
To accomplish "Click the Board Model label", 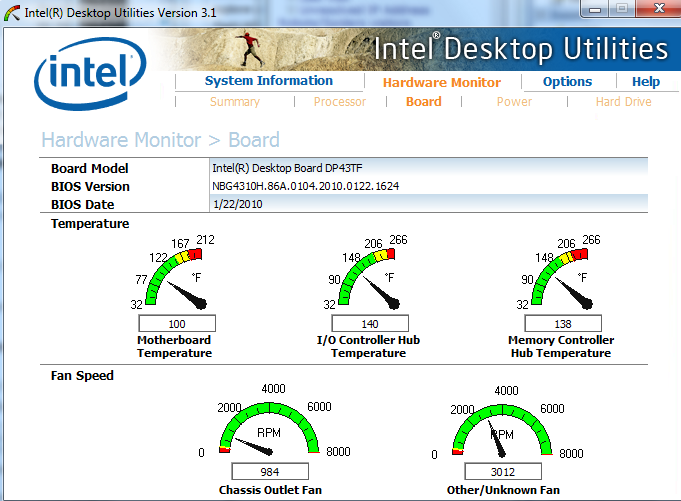I will pos(89,168).
